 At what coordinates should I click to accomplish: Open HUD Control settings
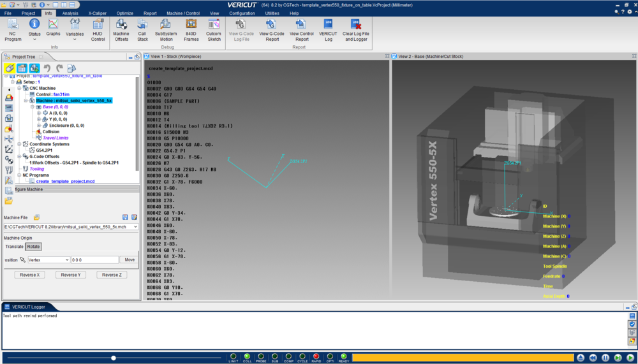pyautogui.click(x=98, y=30)
